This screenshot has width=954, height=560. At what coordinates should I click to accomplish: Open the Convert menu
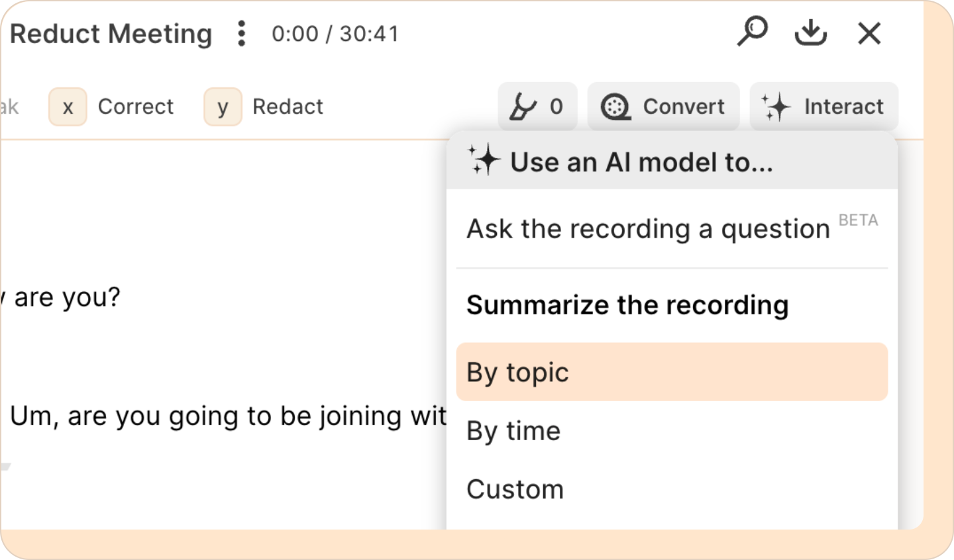click(663, 106)
